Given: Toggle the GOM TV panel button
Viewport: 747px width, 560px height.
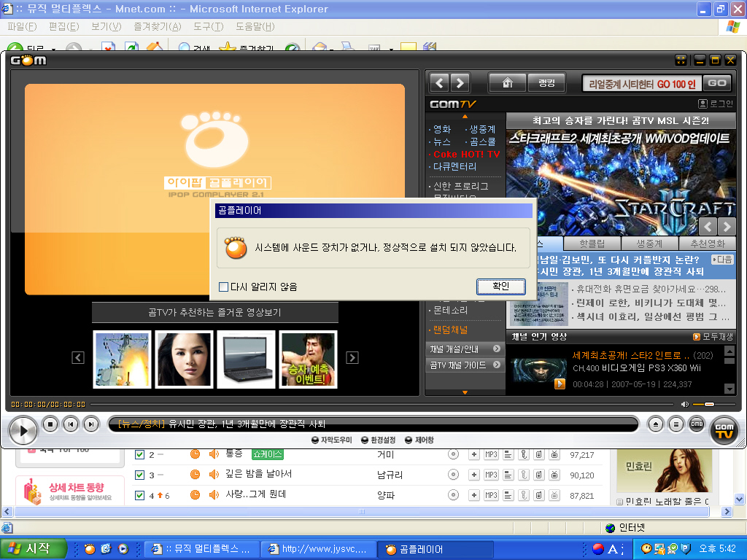Looking at the screenshot, I should click(724, 430).
